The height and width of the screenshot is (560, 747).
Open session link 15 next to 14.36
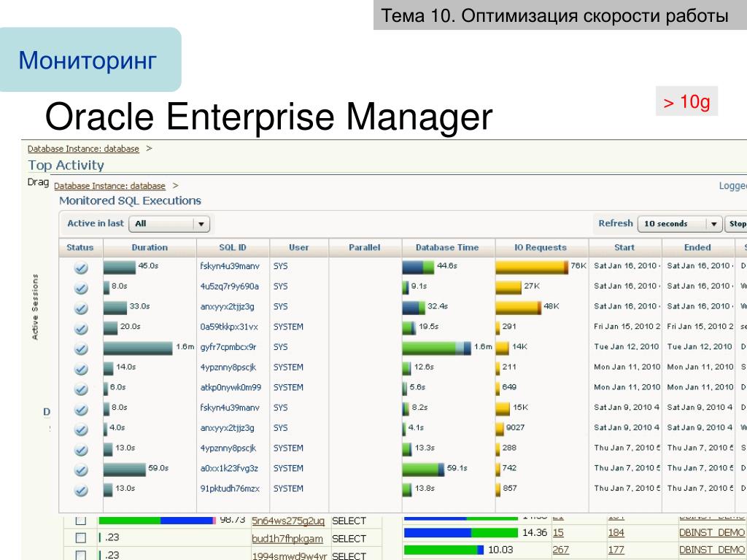[x=558, y=532]
